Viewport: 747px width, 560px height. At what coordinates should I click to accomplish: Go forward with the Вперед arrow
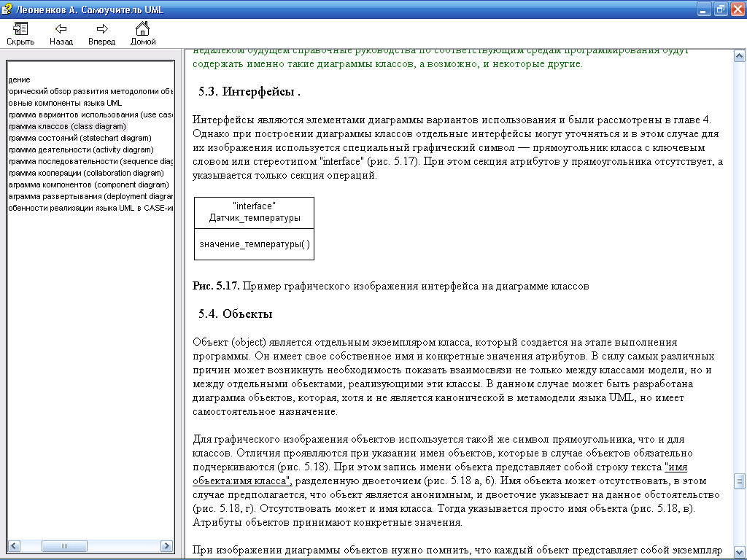click(x=101, y=34)
